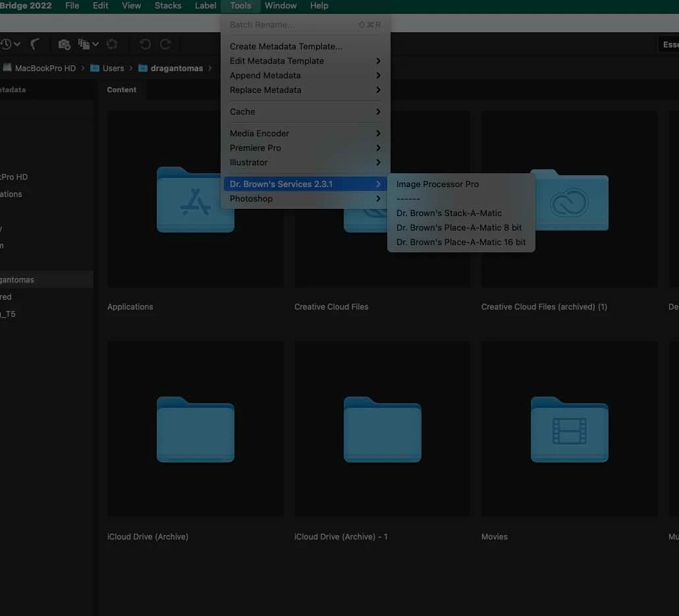Click the chevron after Users in the path bar
The height and width of the screenshot is (616, 679).
pos(131,68)
